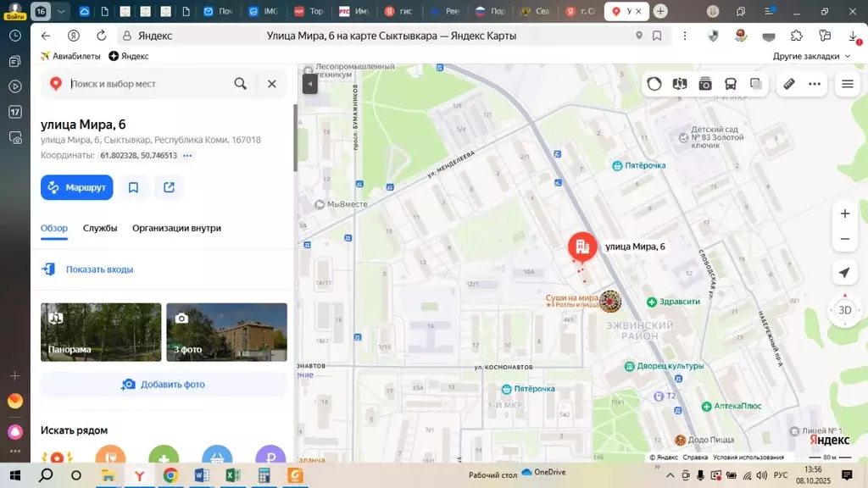Share the улица Мира, 6 location
Screen dimensions: 868x488
pos(169,187)
